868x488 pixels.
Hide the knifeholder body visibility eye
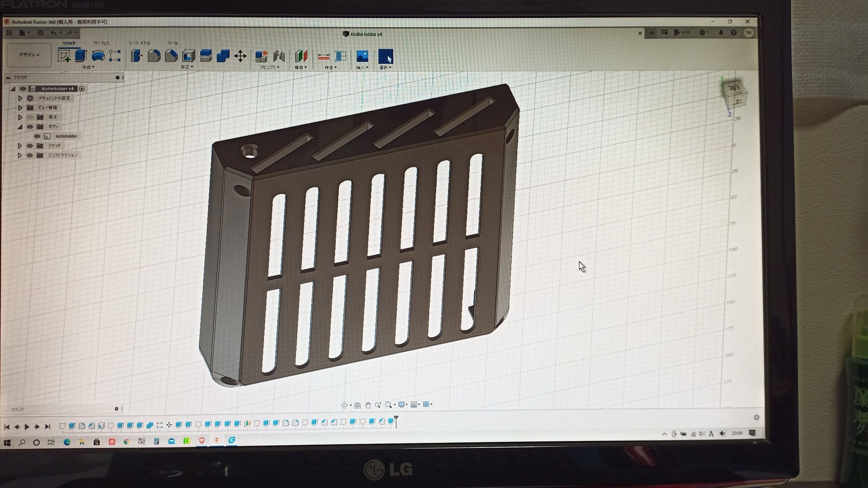(37, 136)
